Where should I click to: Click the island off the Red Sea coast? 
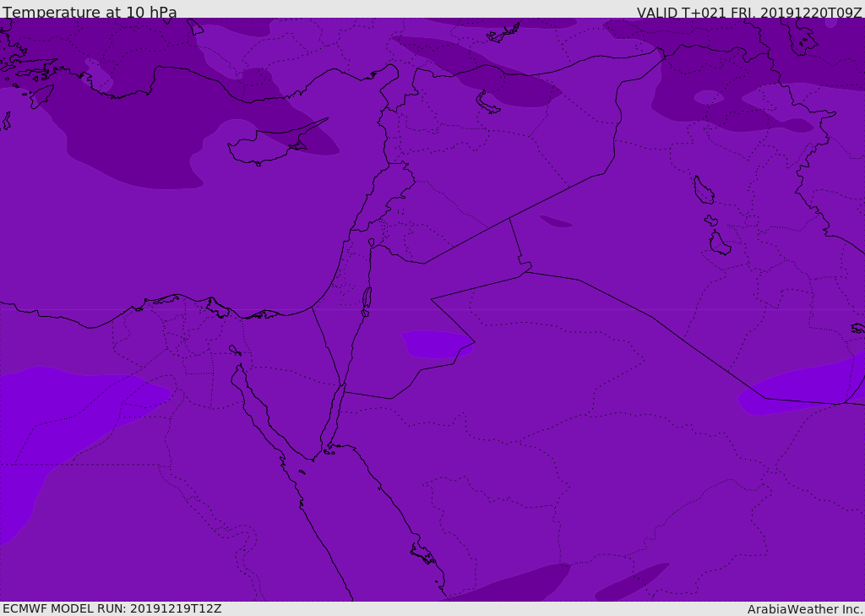pyautogui.click(x=423, y=553)
